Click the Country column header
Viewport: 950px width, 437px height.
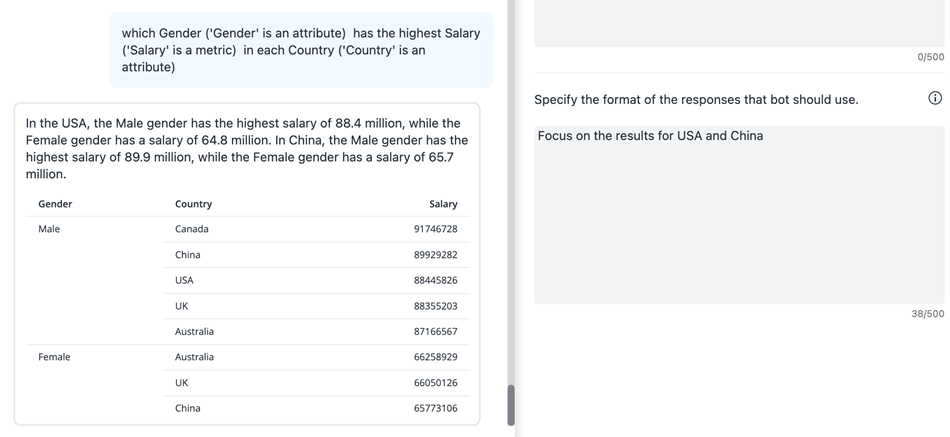pos(193,204)
